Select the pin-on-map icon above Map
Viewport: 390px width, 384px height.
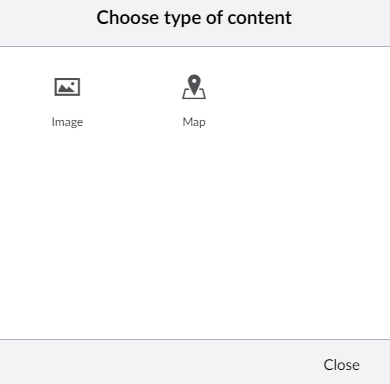click(x=194, y=87)
